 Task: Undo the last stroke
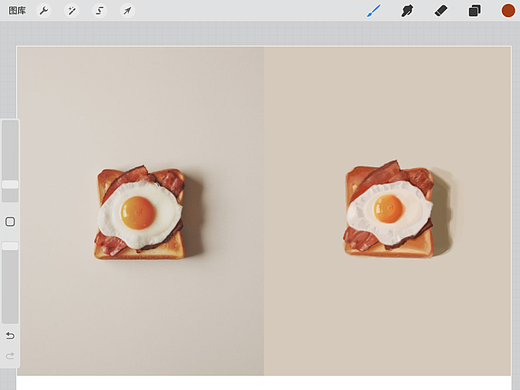click(10, 336)
